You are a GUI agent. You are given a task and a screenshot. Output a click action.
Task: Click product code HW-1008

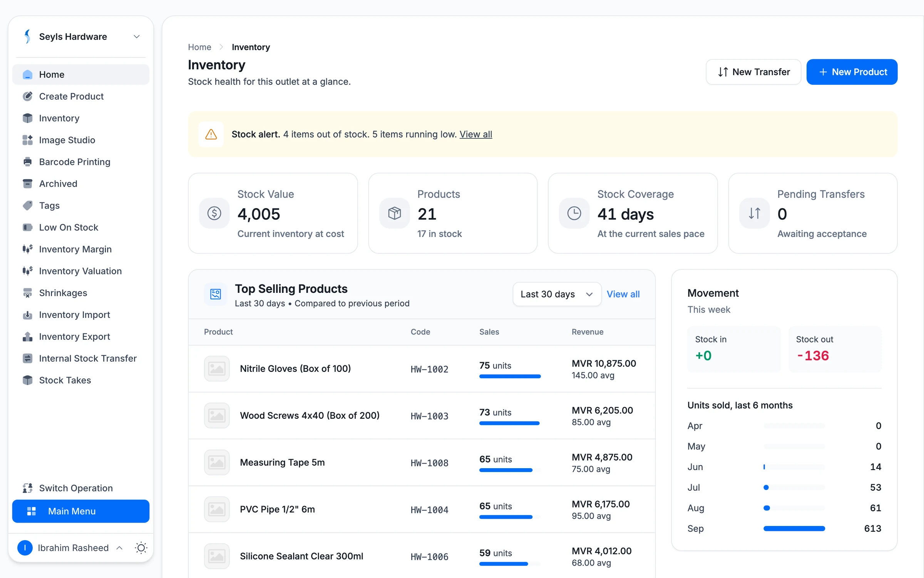point(429,463)
